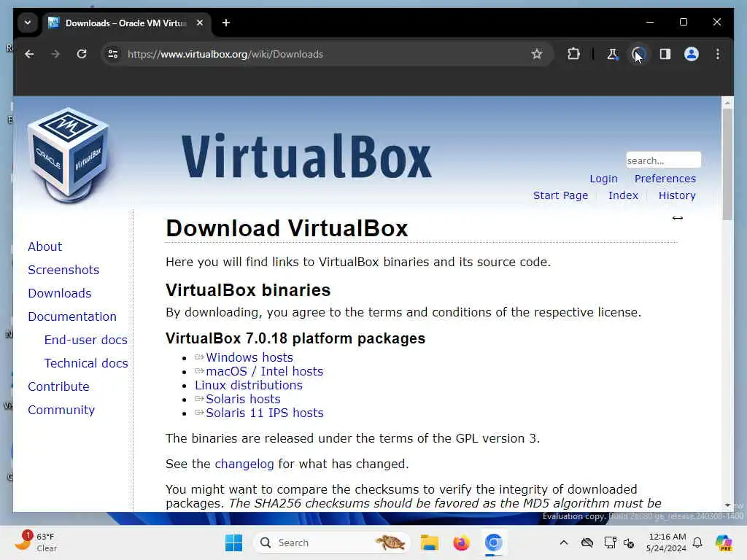747x560 pixels.
Task: Open the notifications bell icon
Action: 697,542
